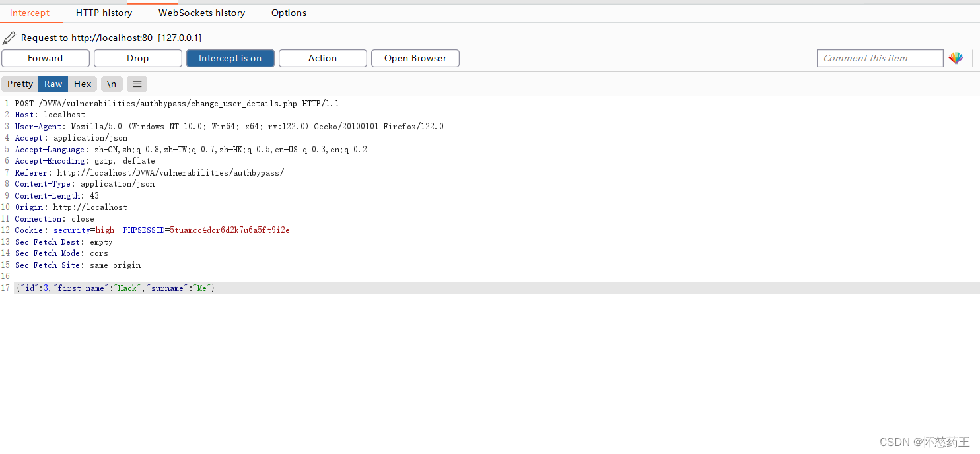
Task: Click the Accept: application/json line
Action: [x=71, y=138]
